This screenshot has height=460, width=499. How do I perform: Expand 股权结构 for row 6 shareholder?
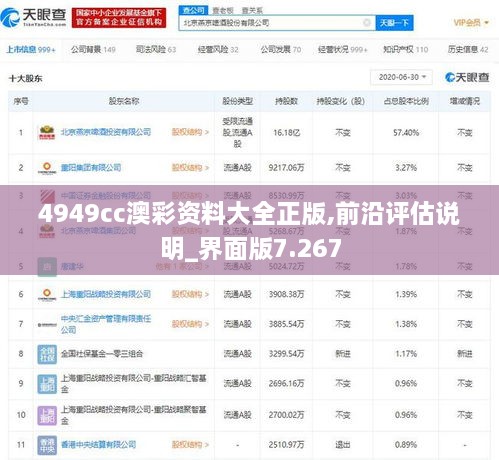tap(190, 294)
